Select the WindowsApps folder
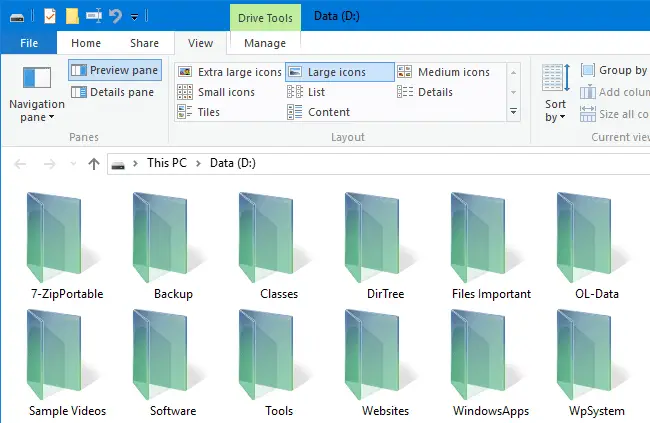The image size is (650, 423). tap(491, 363)
